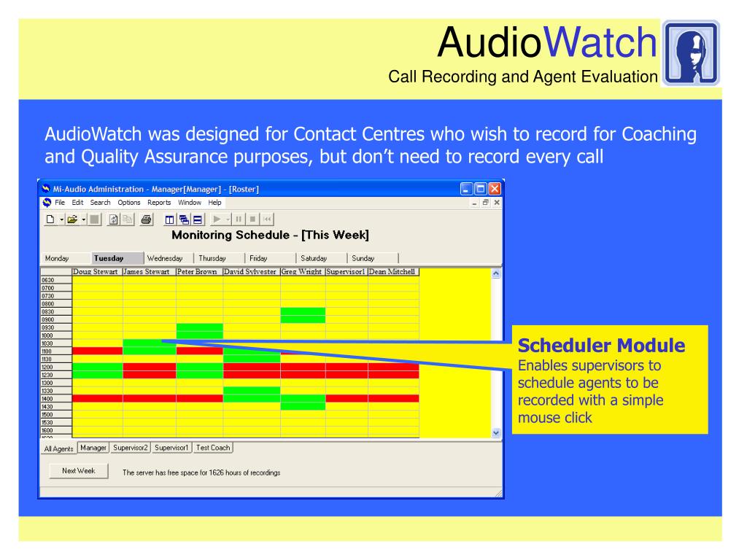The width and height of the screenshot is (747, 560).
Task: Close the inner Roster child window
Action: [x=497, y=203]
